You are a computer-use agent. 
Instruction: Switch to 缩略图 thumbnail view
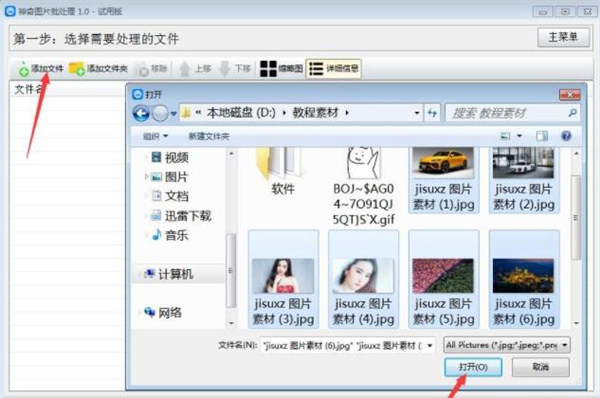click(x=282, y=69)
